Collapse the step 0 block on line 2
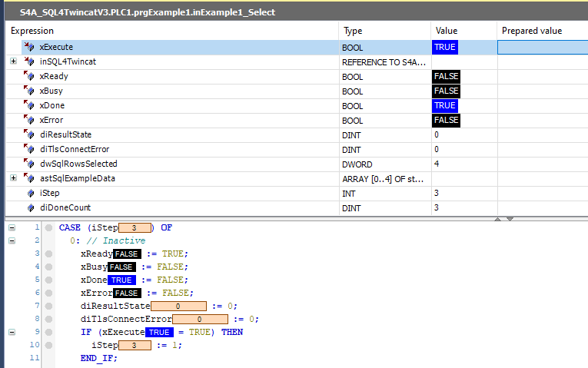The width and height of the screenshot is (588, 368). pyautogui.click(x=12, y=240)
